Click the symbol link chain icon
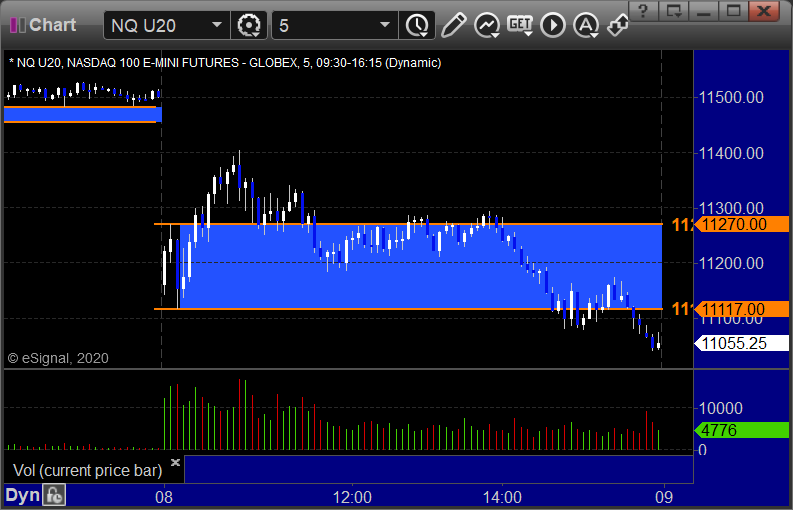The width and height of the screenshot is (793, 510). point(618,25)
